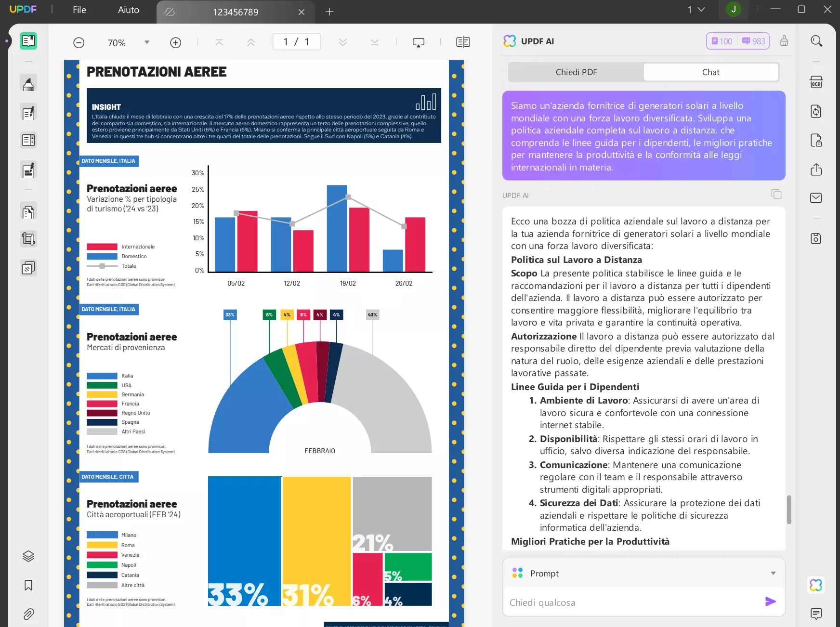Switch to Chiedi PDF tab

[576, 72]
